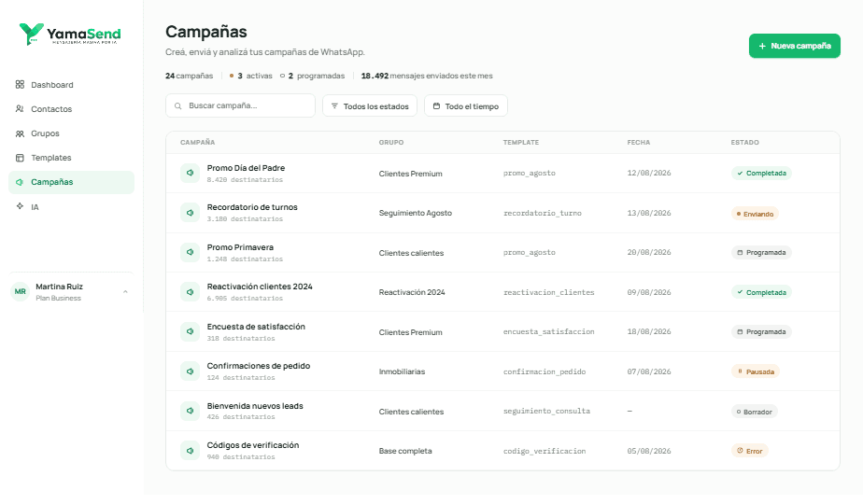Click the Templates layout icon
This screenshot has width=863, height=504.
point(20,158)
